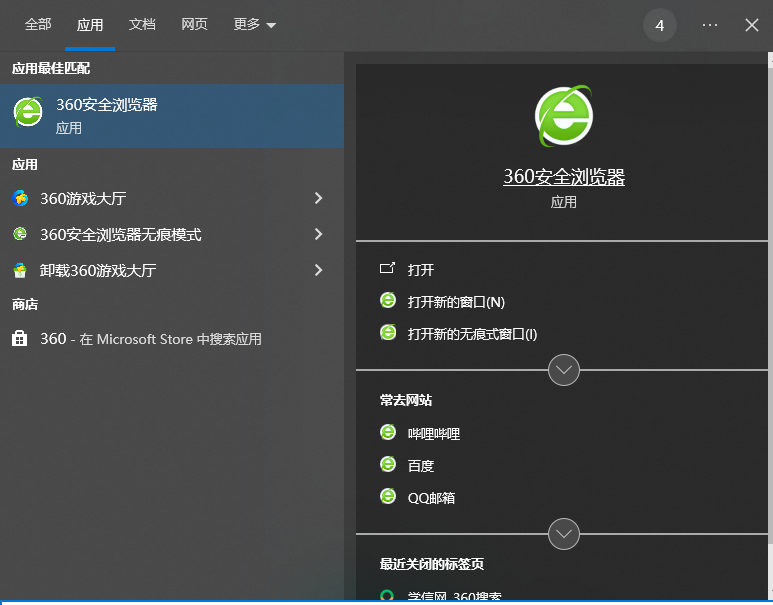The height and width of the screenshot is (605, 773).
Task: Click the Microsoft Store bag icon
Action: pyautogui.click(x=20, y=339)
